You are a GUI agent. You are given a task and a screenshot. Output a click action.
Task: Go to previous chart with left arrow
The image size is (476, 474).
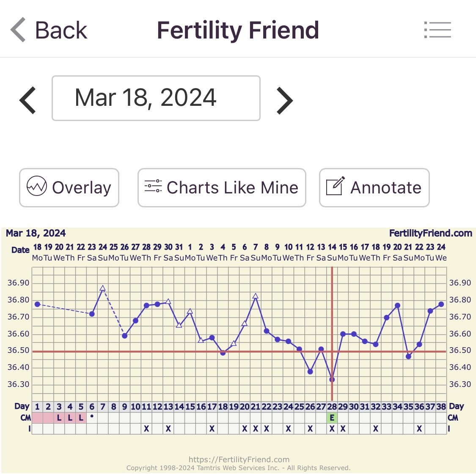pos(28,100)
